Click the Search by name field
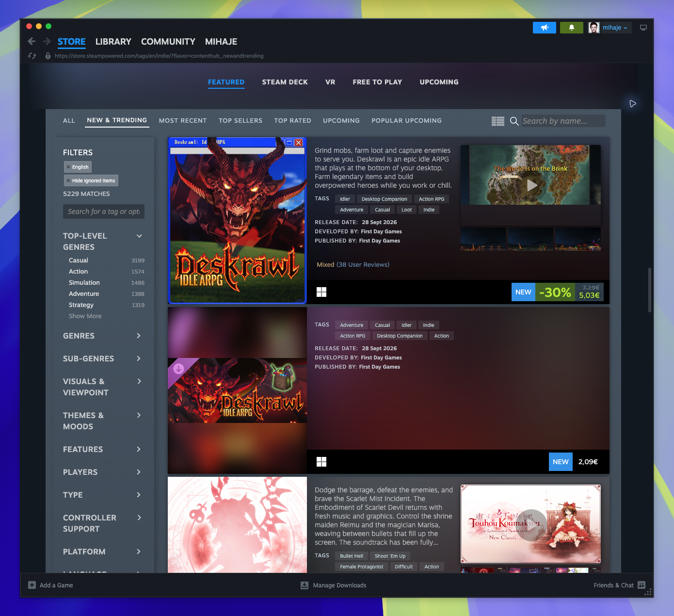 [x=563, y=121]
